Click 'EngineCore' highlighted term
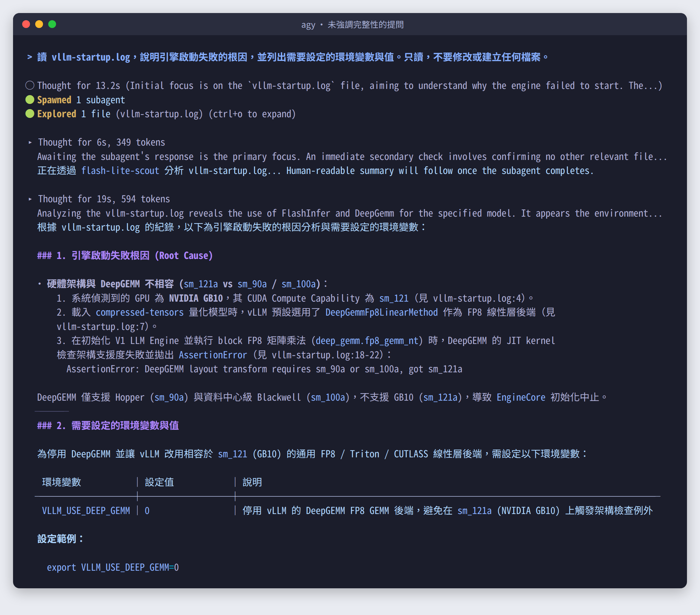 [x=521, y=397]
